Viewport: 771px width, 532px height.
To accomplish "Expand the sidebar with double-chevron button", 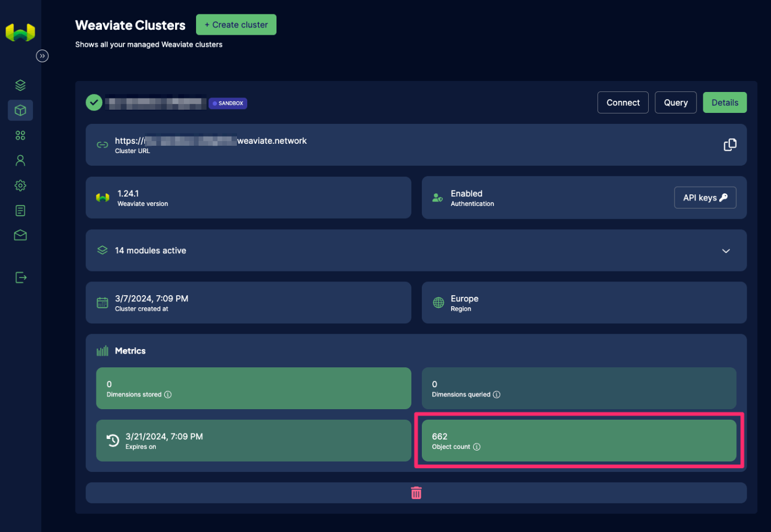I will point(42,56).
